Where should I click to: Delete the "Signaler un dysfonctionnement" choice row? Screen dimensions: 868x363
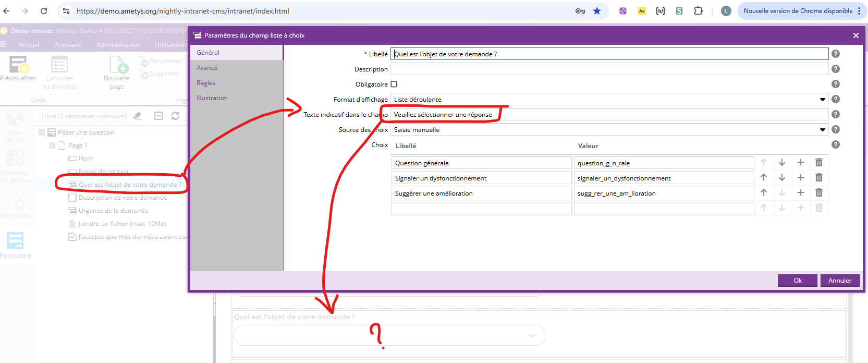(818, 178)
